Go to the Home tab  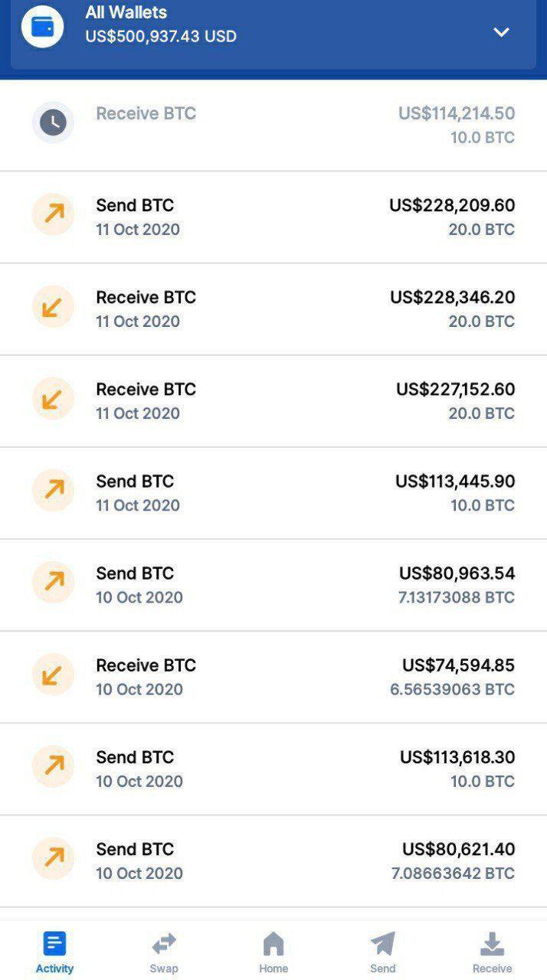[273, 952]
